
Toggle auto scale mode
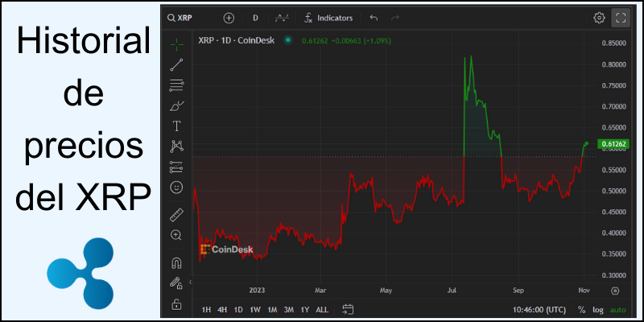pyautogui.click(x=617, y=310)
